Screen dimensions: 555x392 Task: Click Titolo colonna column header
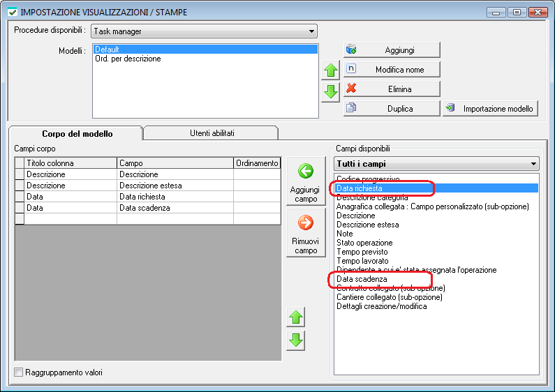pos(71,163)
